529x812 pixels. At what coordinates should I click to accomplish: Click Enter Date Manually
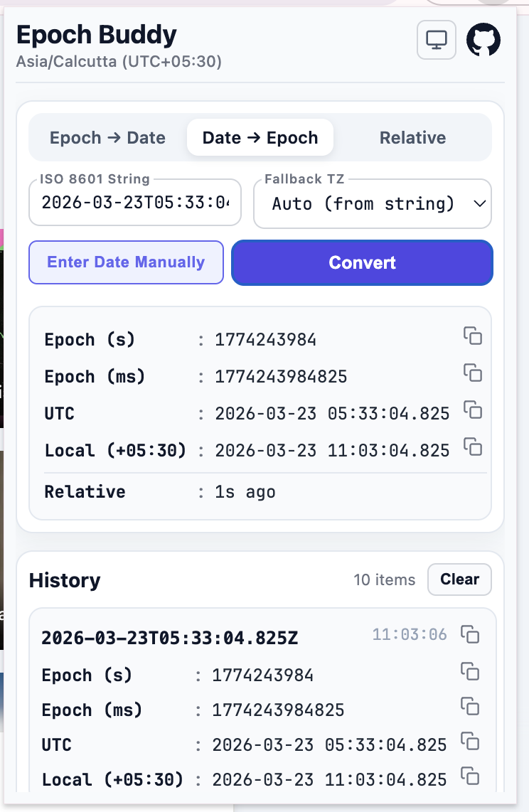coord(126,262)
